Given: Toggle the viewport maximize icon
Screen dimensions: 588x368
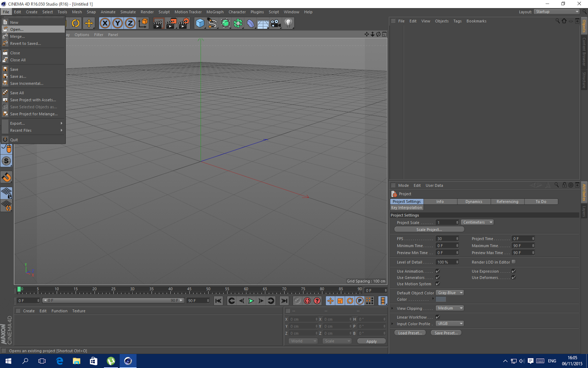Looking at the screenshot, I should click(x=384, y=34).
